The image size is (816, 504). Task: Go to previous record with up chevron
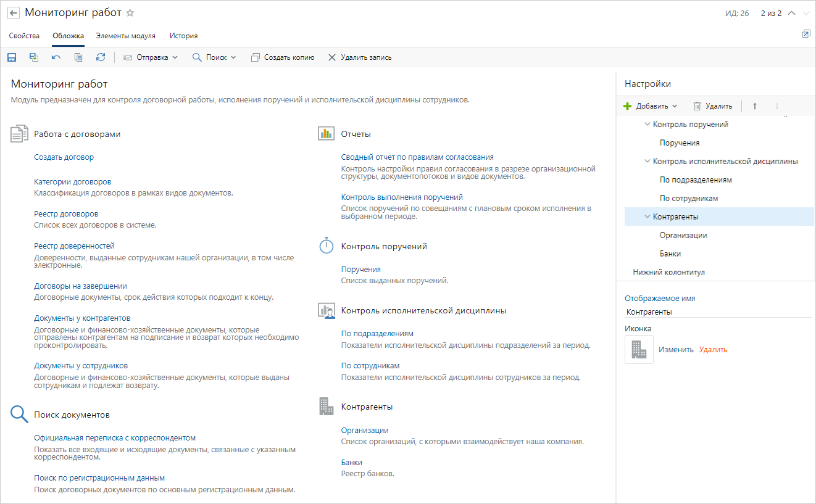coord(792,13)
